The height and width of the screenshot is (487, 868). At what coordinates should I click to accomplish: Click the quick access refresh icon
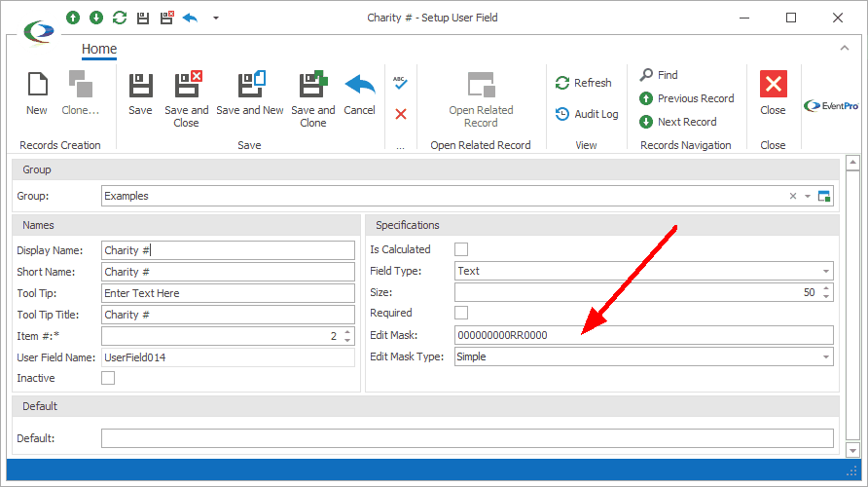coord(120,18)
